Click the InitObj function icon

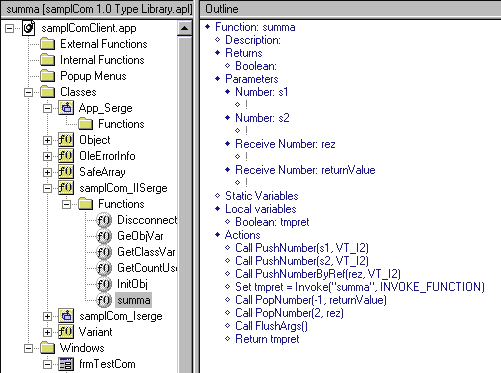(104, 284)
